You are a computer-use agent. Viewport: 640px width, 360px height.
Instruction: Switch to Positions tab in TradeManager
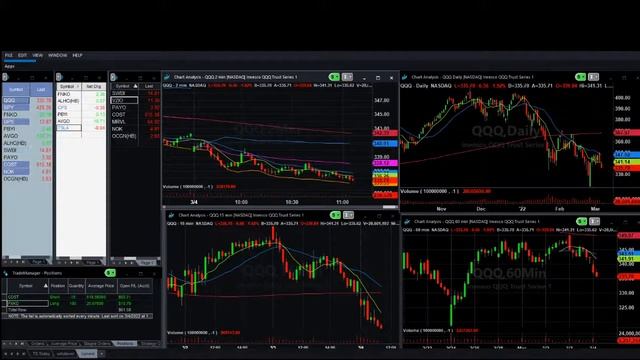click(x=125, y=344)
